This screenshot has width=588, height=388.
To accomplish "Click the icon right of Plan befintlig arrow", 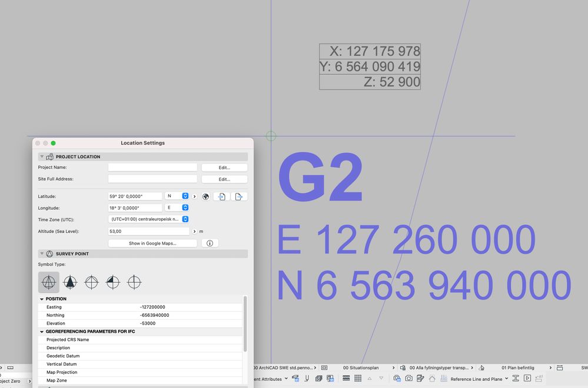I will click(560, 368).
